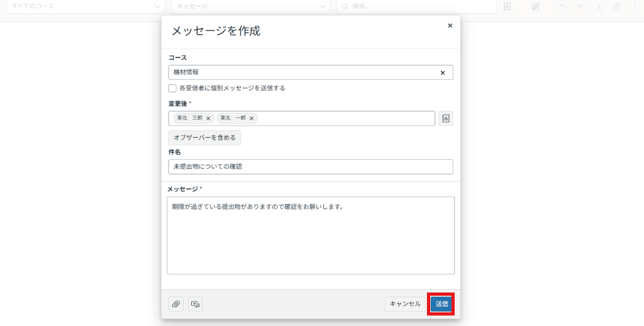The image size is (644, 326).
Task: Remove recipient 東北 一郎 with its x
Action: pos(252,119)
